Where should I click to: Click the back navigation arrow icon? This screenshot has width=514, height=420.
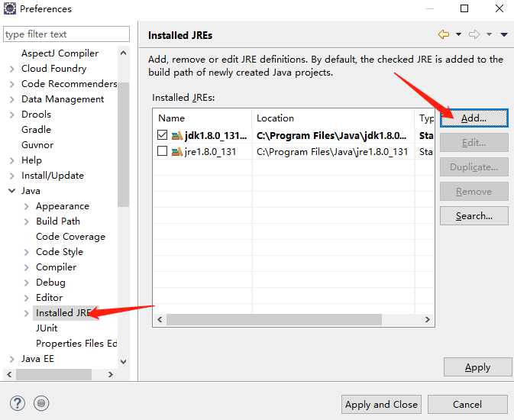tap(443, 34)
